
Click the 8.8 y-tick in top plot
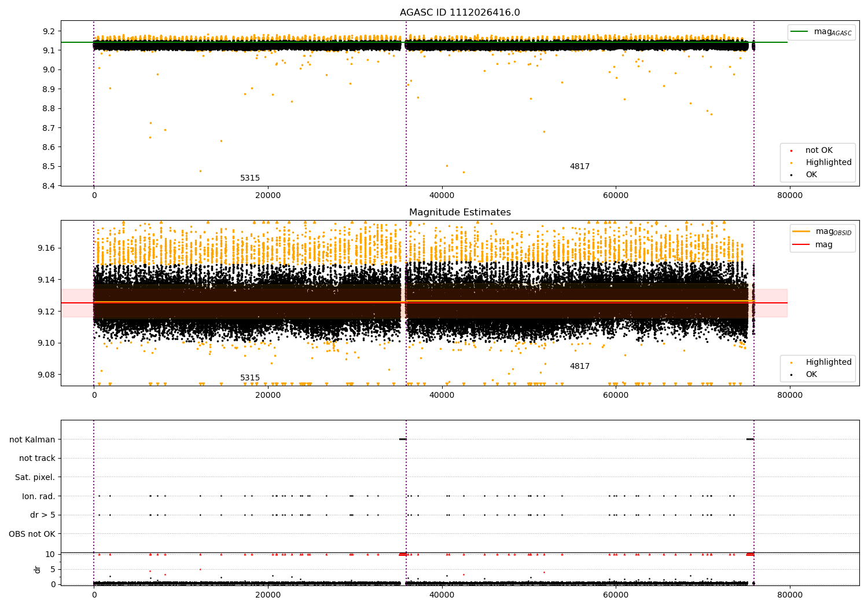click(49, 108)
